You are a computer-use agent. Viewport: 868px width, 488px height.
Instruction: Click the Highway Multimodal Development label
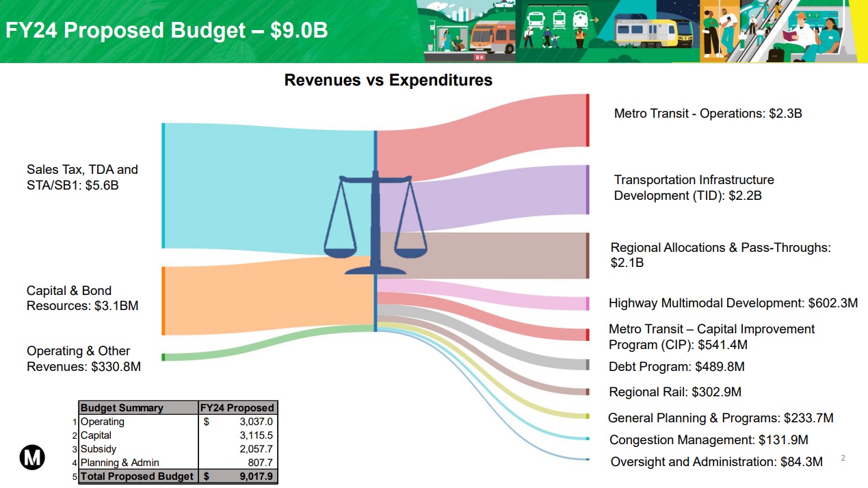[x=733, y=303]
